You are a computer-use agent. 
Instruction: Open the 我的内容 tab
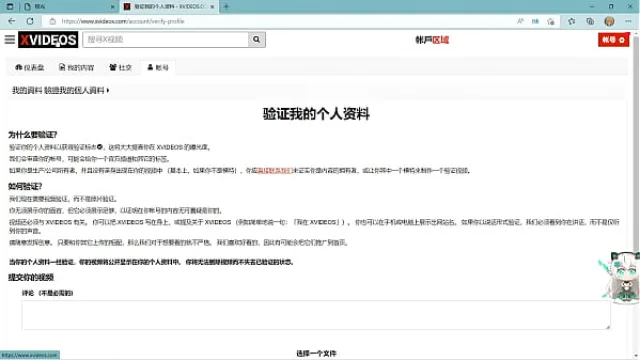coord(76,67)
